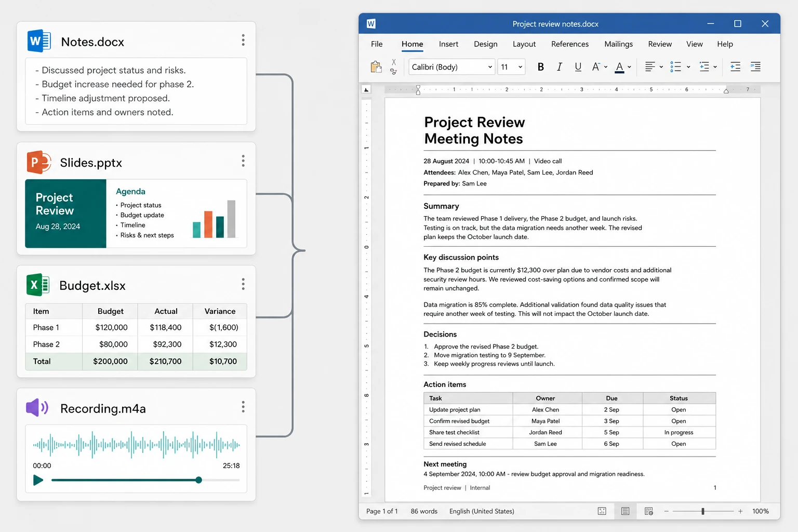Screen dimensions: 798x532
Task: Click the decrease indent icon
Action: (x=735, y=66)
